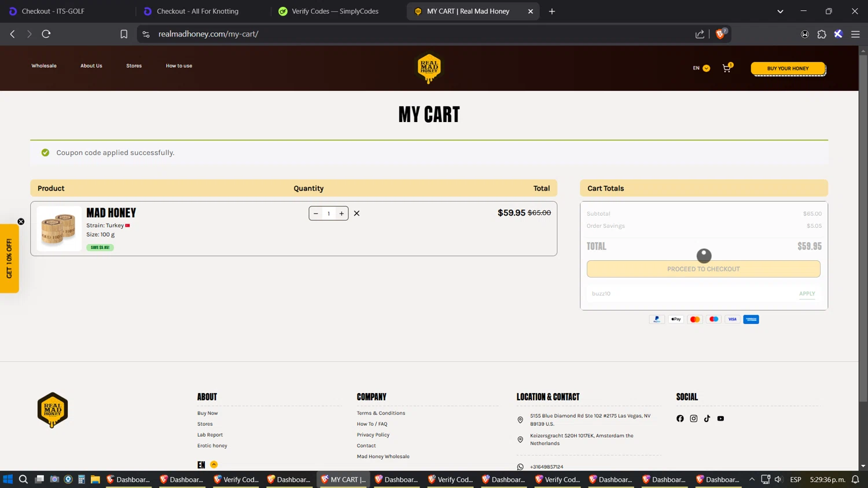Click APPLY coupon button
The image size is (868, 488).
pos(807,294)
